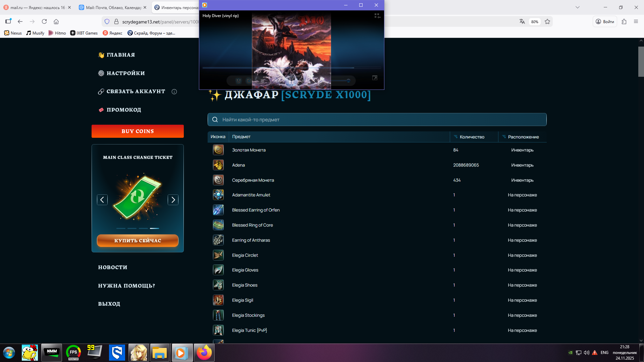Screen dimensions: 644x362
Task: Go to next slide in ticket carousel
Action: (173, 200)
